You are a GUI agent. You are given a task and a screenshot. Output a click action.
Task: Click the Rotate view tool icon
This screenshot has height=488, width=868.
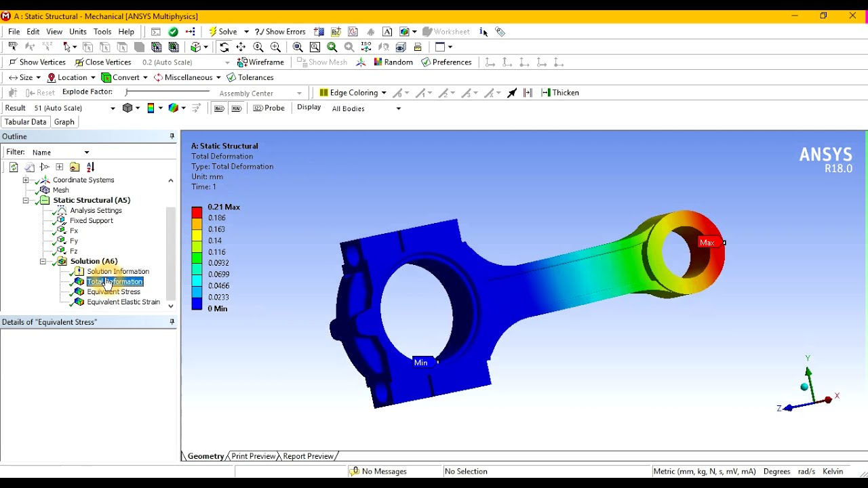pyautogui.click(x=224, y=47)
